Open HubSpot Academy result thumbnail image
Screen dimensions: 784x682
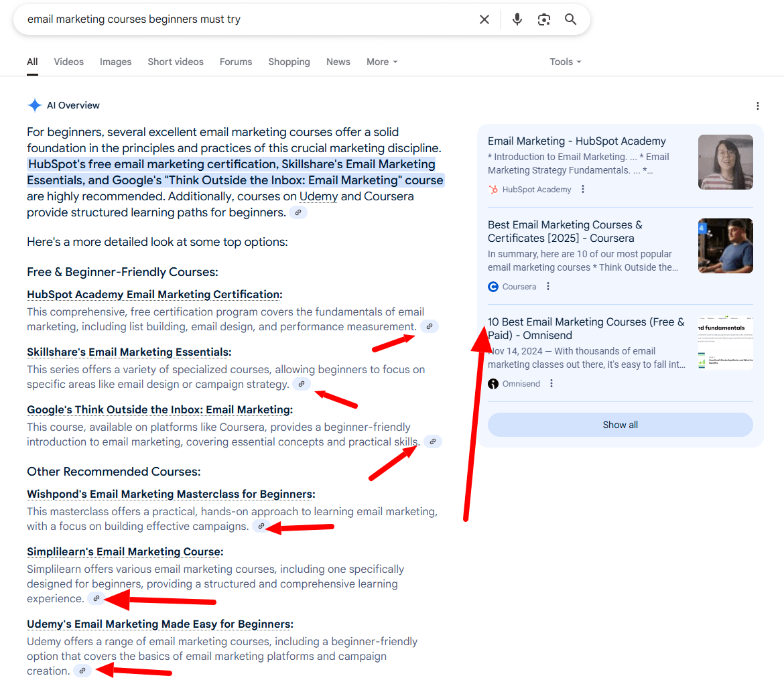[726, 162]
